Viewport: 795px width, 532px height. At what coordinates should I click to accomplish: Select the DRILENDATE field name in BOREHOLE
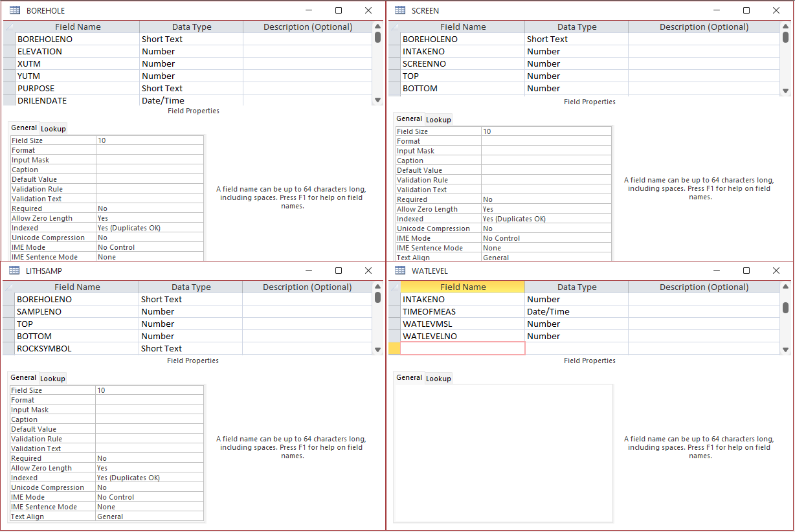click(77, 100)
